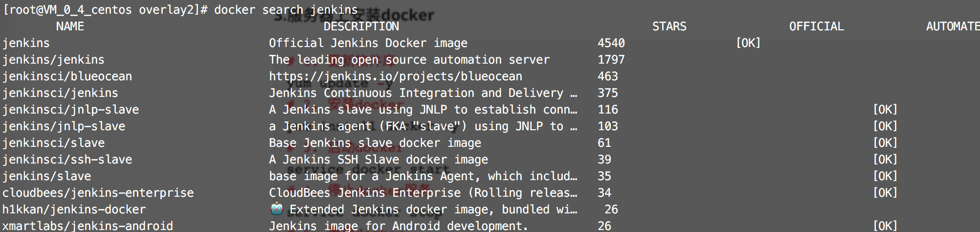The height and width of the screenshot is (232, 980).
Task: Click the STARS column header
Action: point(669,26)
